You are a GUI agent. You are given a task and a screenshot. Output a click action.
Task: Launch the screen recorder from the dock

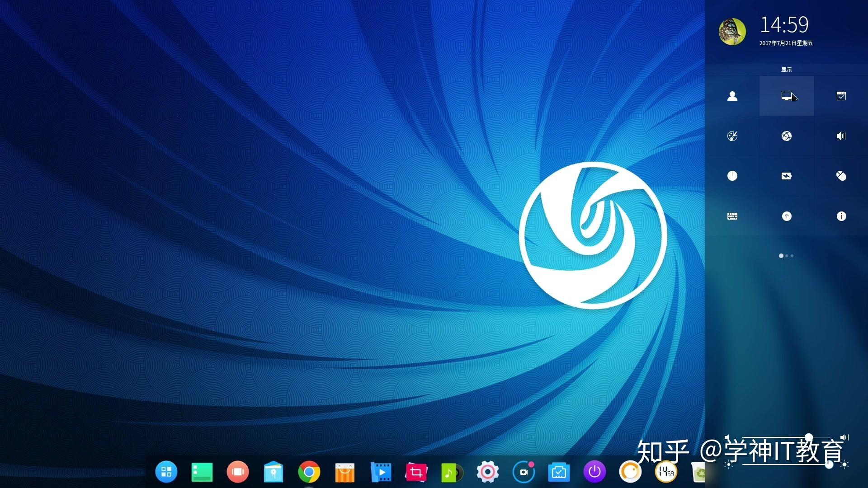[x=524, y=472]
